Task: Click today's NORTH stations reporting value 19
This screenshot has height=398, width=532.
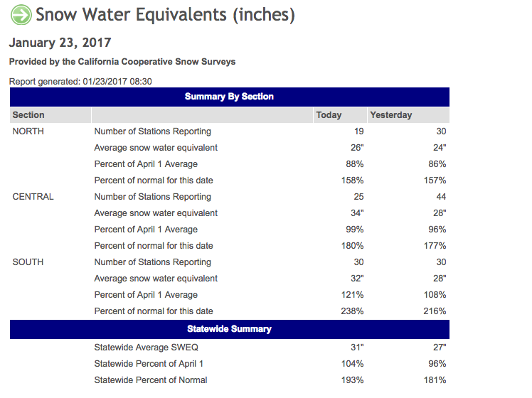Action: tap(358, 131)
